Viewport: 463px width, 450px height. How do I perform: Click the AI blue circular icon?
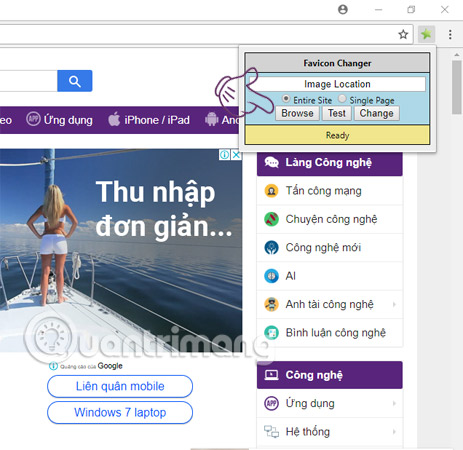271,276
